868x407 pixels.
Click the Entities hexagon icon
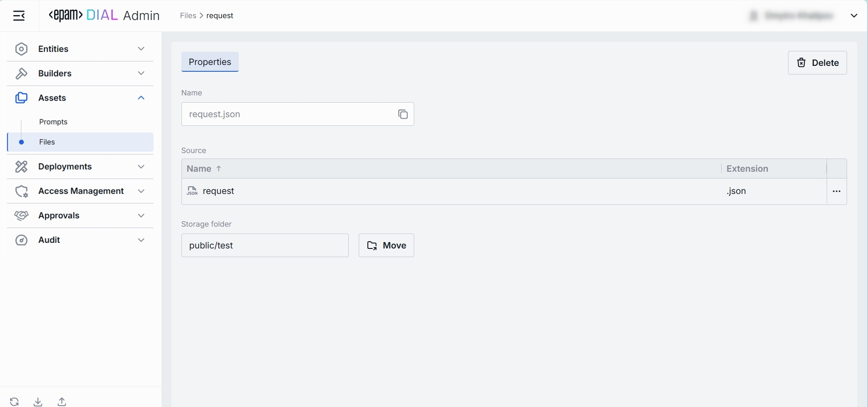point(21,49)
